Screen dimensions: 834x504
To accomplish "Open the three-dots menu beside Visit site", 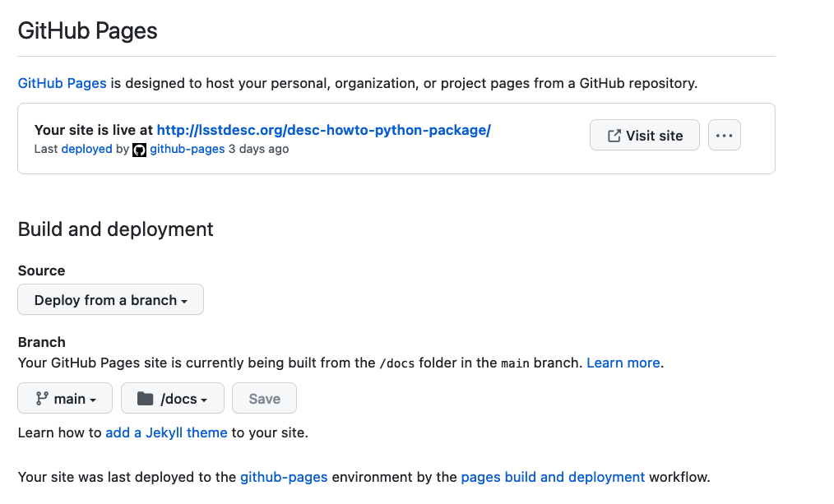I will 725,136.
